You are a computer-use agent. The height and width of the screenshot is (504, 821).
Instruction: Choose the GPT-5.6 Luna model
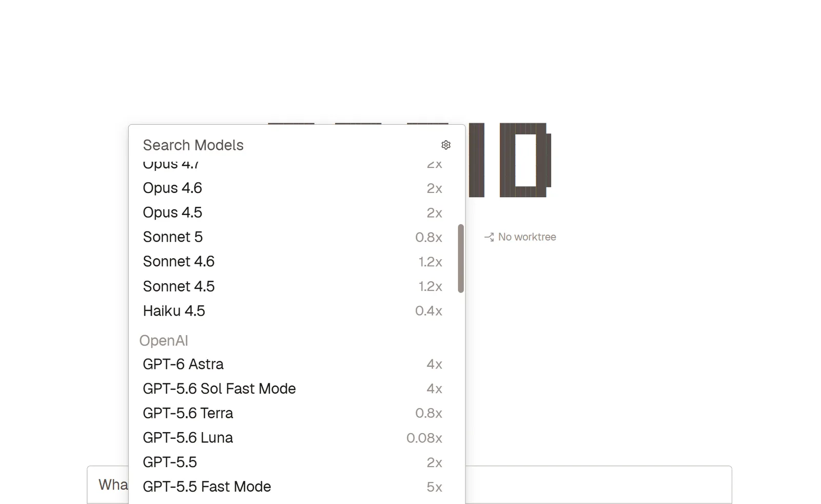tap(292, 438)
